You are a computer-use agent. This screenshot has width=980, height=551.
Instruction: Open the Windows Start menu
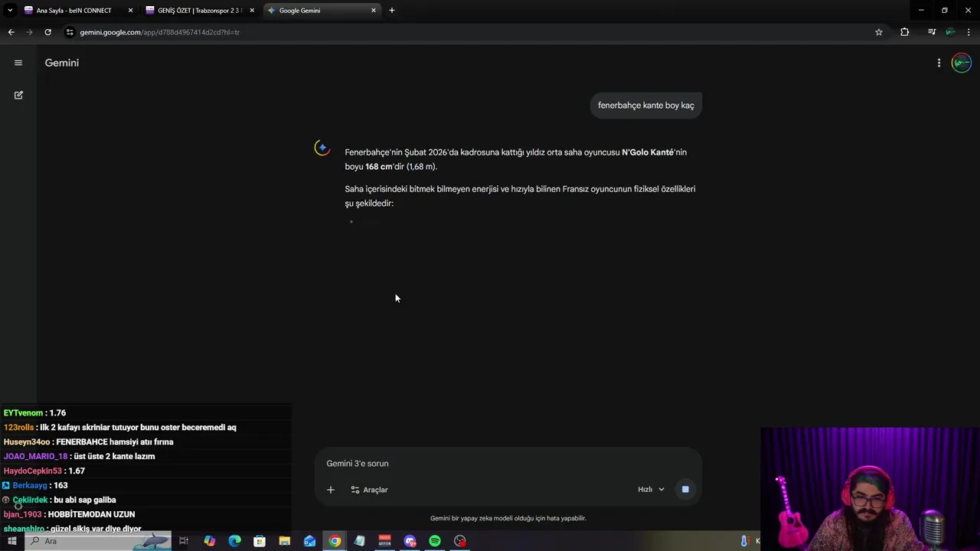point(11,541)
